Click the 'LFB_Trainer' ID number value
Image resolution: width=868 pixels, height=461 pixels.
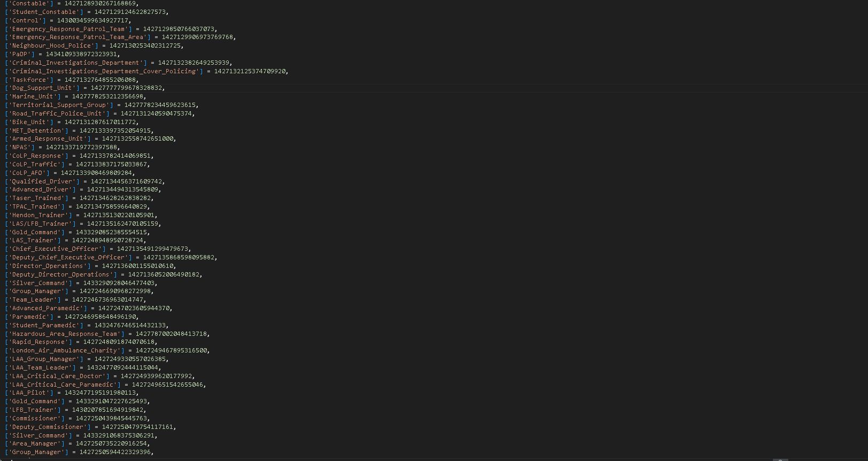pos(108,410)
